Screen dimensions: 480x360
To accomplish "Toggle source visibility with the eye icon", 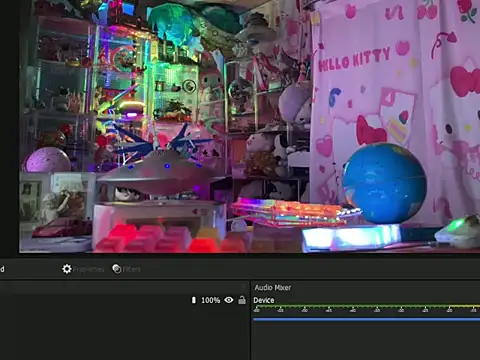I will click(x=229, y=300).
